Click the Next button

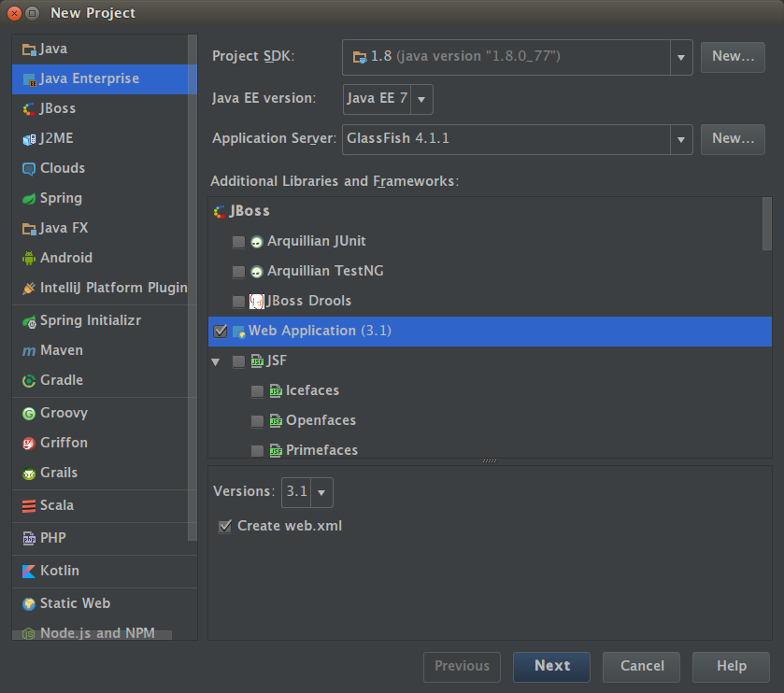pos(551,667)
